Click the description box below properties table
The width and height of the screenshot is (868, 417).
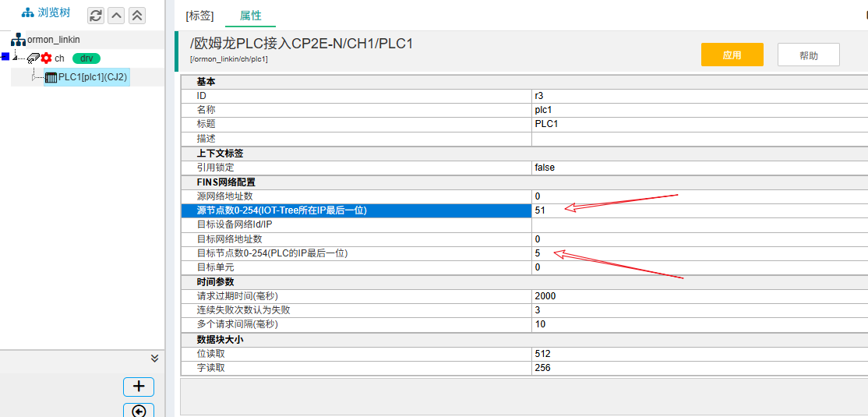pyautogui.click(x=524, y=397)
